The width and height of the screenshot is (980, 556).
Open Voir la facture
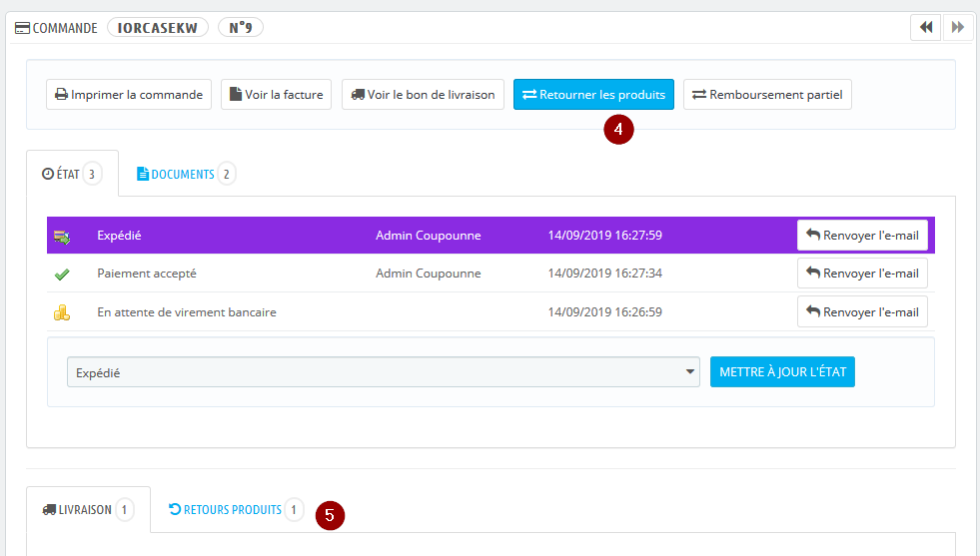276,95
